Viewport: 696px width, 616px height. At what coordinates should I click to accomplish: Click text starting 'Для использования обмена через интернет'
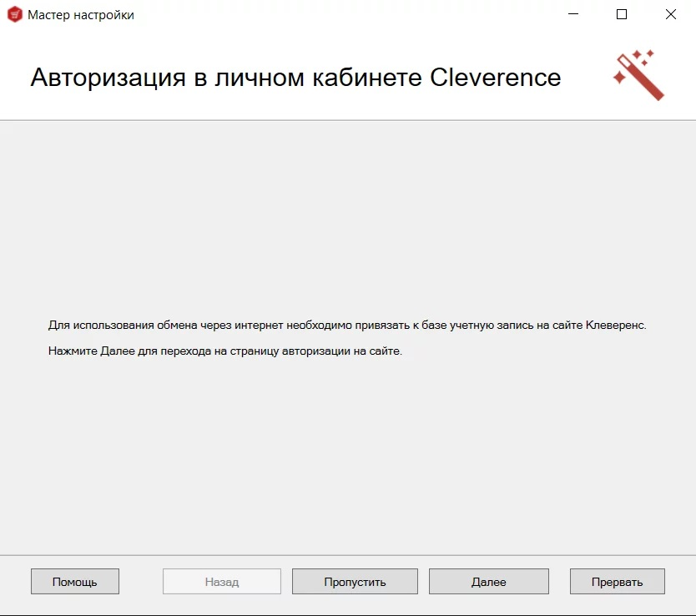(347, 326)
